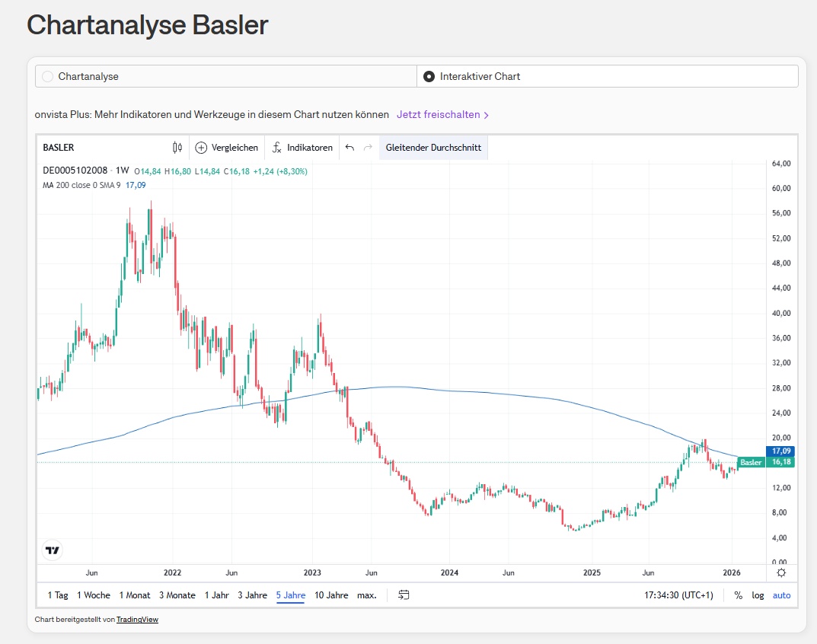This screenshot has width=817, height=644.
Task: Open the Indikatoren fx menu
Action: 277,148
